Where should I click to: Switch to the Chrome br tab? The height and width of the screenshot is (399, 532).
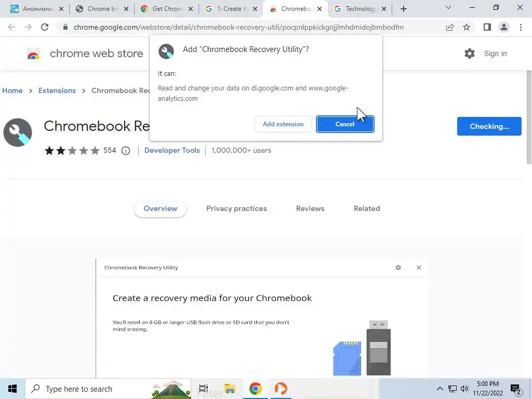(x=102, y=9)
